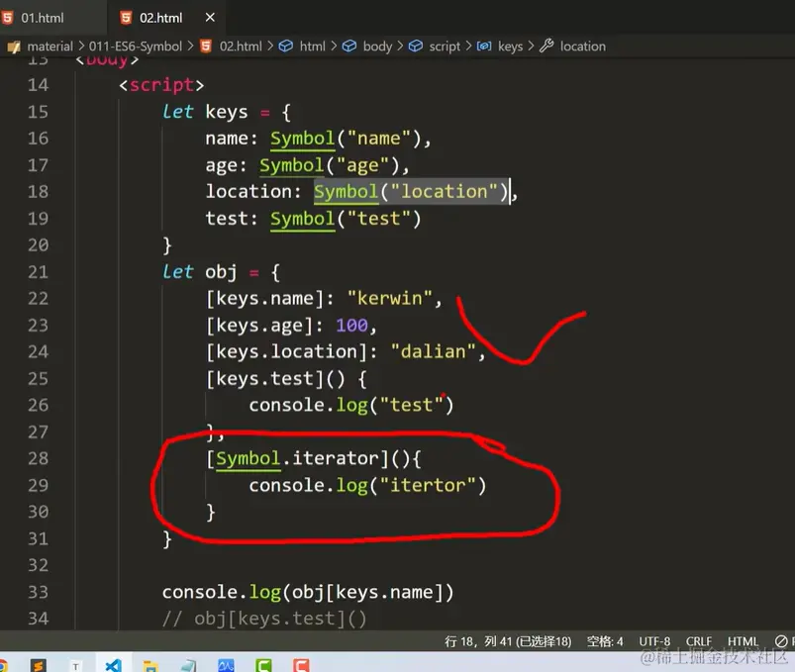Click the variable icon beside keys breadcrumb
The image size is (795, 672).
pos(484,47)
